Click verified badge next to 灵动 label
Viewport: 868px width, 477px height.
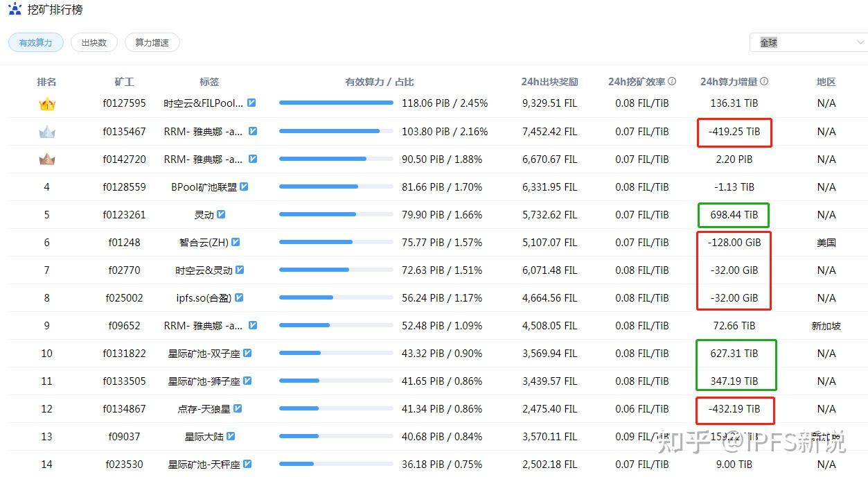point(221,214)
